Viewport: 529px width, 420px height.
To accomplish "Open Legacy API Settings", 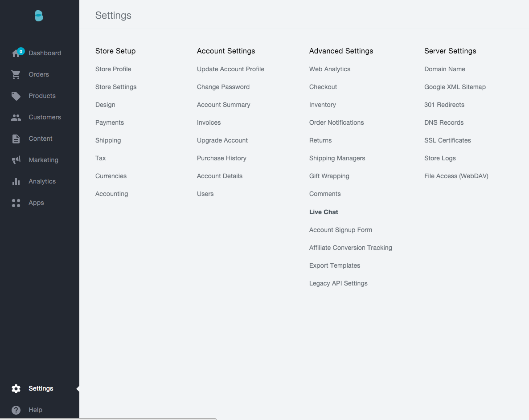I will tap(338, 283).
